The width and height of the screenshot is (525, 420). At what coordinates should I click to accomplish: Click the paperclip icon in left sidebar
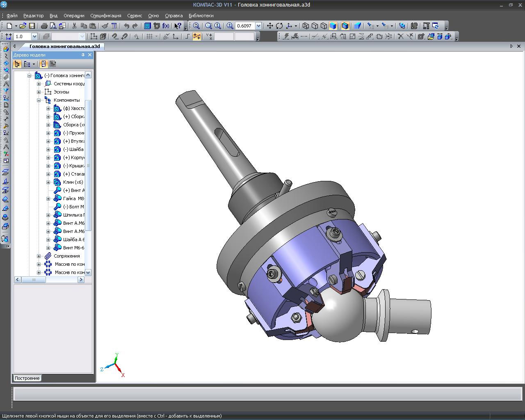click(6, 77)
